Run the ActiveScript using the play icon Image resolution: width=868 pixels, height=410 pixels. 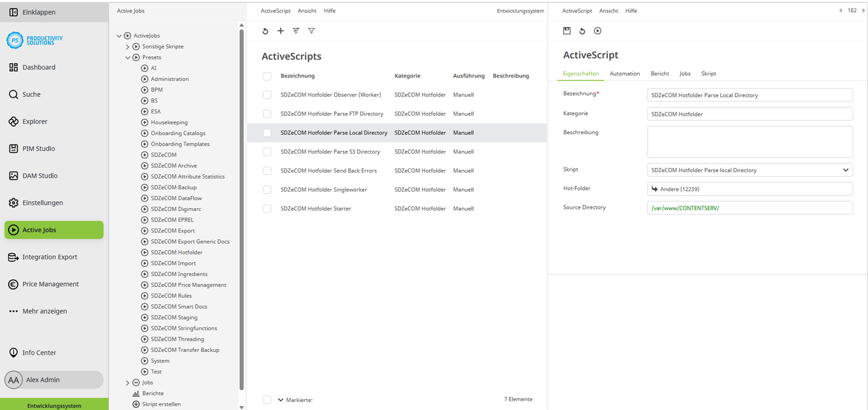[x=597, y=30]
